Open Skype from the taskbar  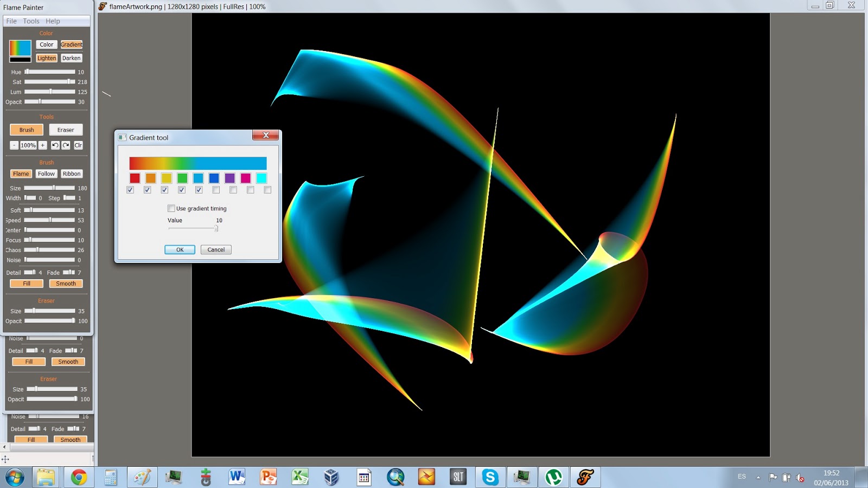tap(490, 477)
